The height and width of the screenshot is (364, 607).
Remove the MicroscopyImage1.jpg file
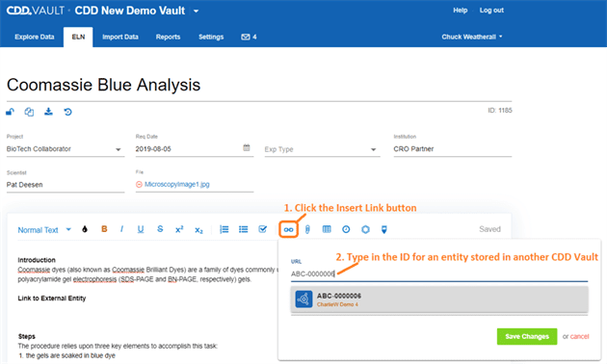click(139, 185)
